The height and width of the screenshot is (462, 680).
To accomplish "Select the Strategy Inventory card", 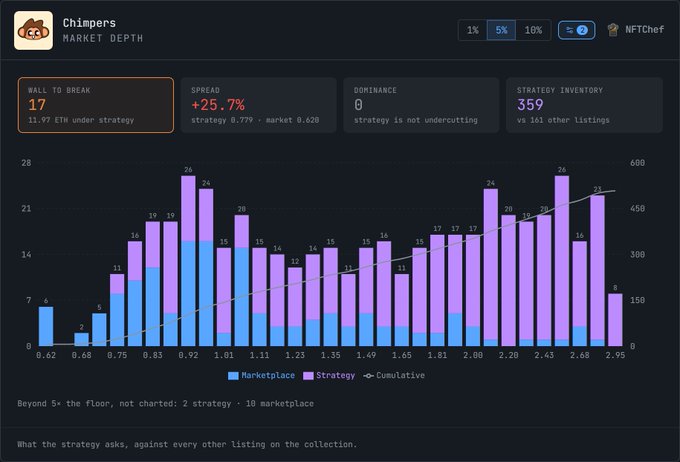I will coord(584,105).
